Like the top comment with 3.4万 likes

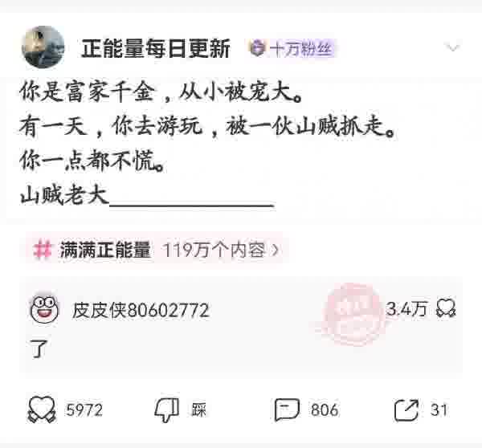446,308
